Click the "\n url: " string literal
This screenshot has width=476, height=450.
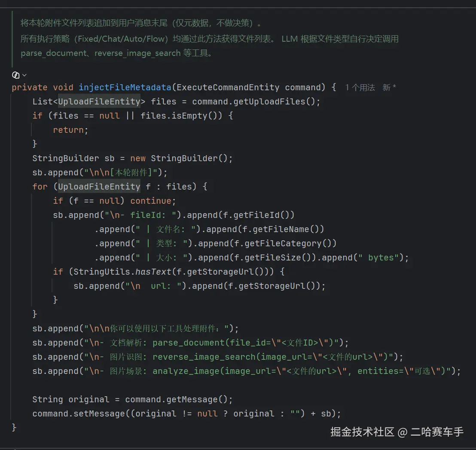(x=153, y=286)
